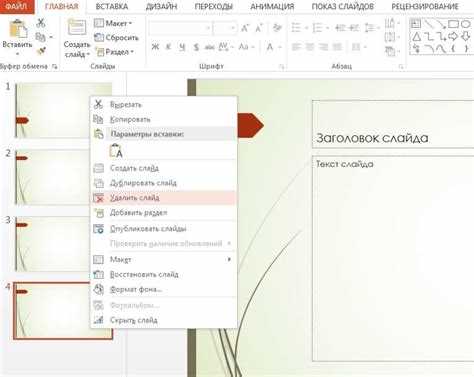Open the Вставить dropdown arrow
This screenshot has height=377, width=474.
coord(17,53)
